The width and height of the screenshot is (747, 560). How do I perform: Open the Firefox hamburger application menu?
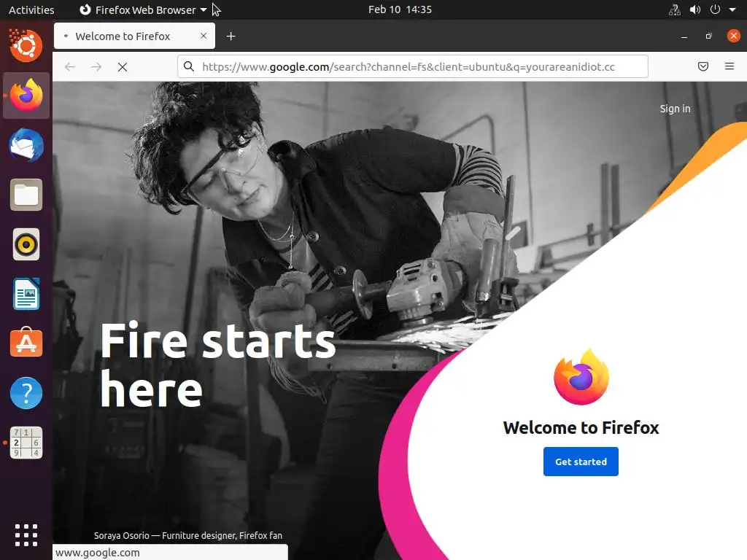click(729, 66)
